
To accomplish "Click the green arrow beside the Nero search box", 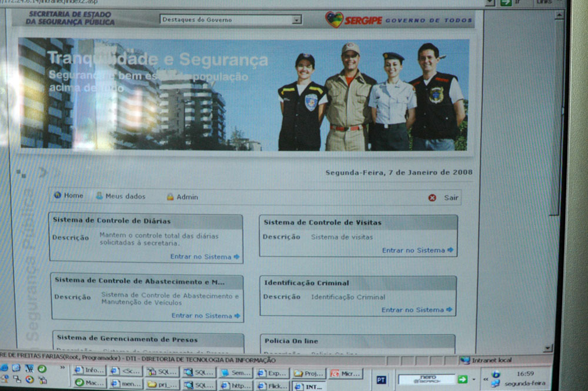I will 462,379.
